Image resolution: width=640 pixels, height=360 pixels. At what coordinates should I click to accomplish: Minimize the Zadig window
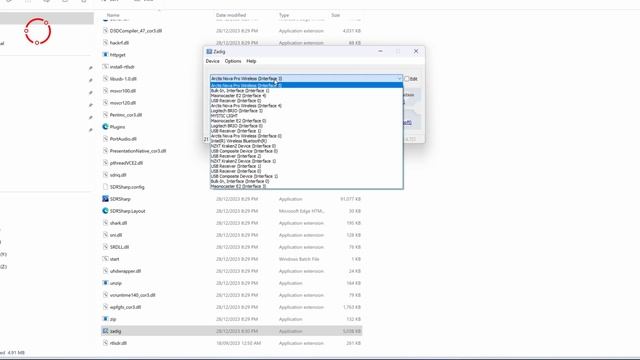[x=380, y=51]
